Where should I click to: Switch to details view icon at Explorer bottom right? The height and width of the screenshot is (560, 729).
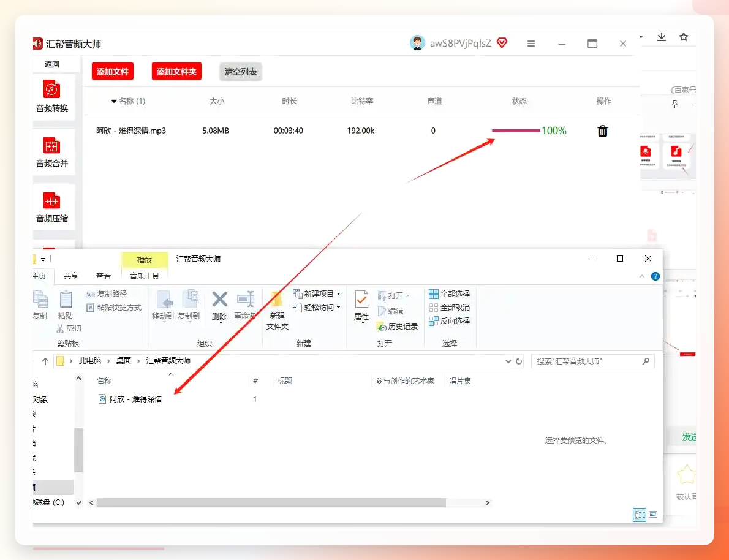(640, 515)
